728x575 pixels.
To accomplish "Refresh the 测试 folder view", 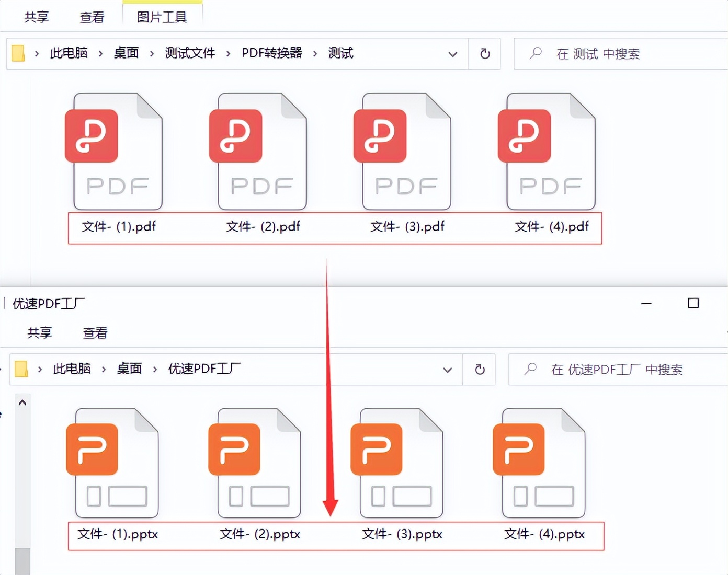I will coord(485,53).
